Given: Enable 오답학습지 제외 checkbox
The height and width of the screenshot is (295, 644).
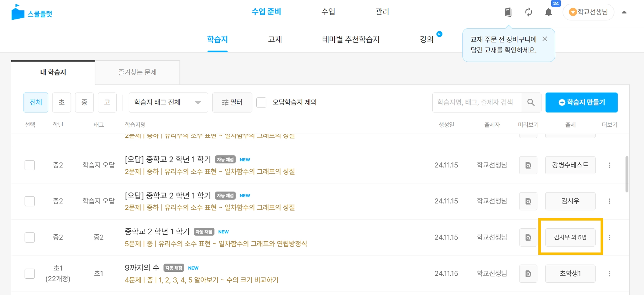Looking at the screenshot, I should coord(261,102).
